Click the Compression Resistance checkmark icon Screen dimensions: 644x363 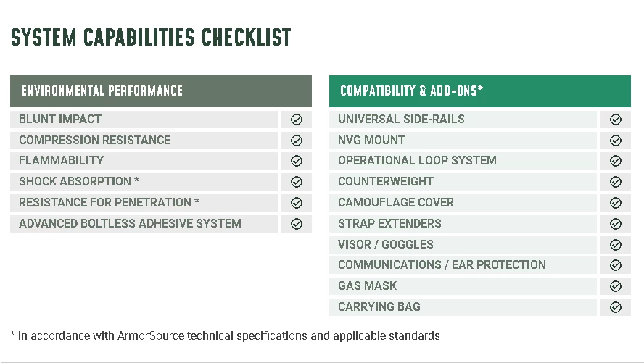point(296,141)
